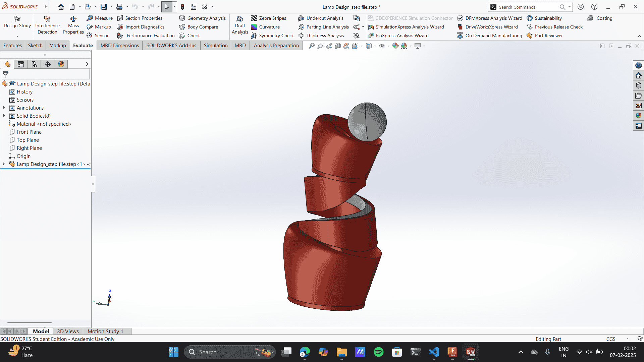Screen dimensions: 644x362
Task: Show more FeatureManager tabs with chevron
Action: (x=87, y=64)
